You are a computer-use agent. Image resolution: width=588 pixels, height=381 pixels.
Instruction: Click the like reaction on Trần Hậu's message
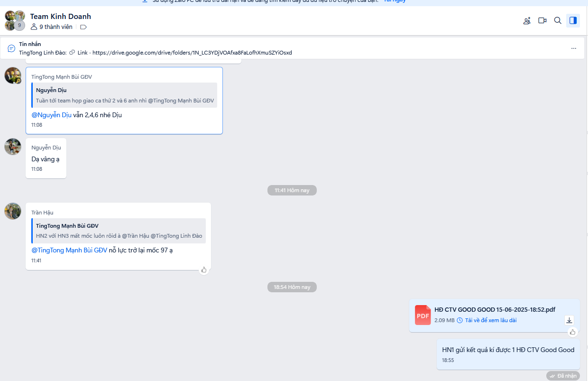(x=204, y=270)
